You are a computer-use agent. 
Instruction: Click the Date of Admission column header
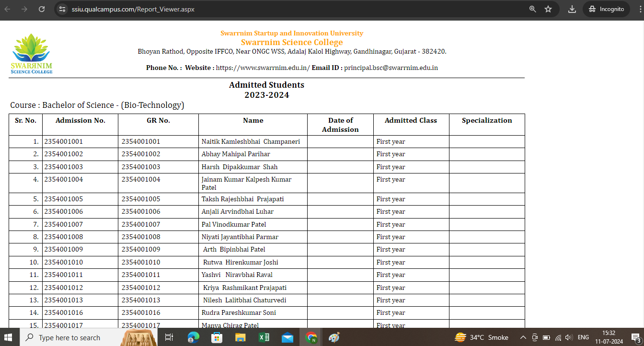[340, 125]
